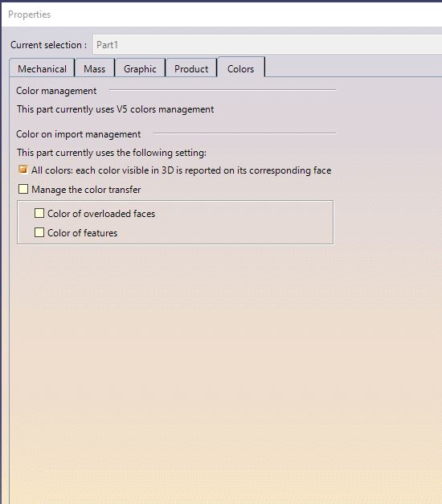The width and height of the screenshot is (442, 504).
Task: Click the 'Current selection :' label
Action: click(48, 45)
